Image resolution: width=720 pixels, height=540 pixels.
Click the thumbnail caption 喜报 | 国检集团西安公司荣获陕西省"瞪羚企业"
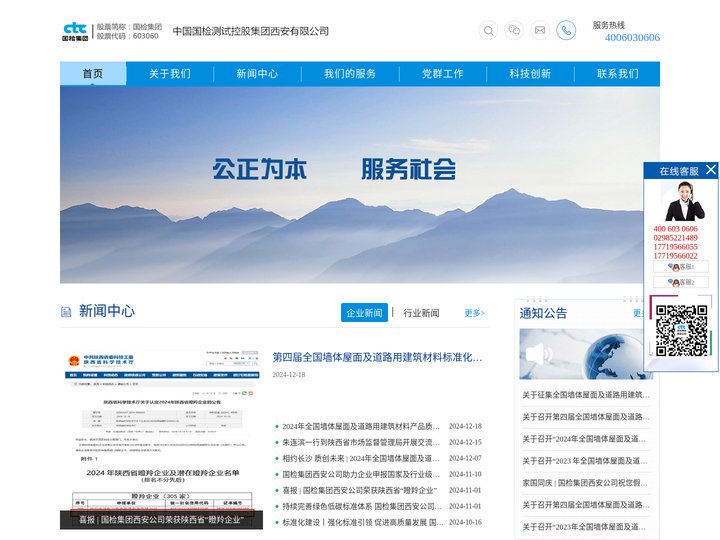coord(161,520)
